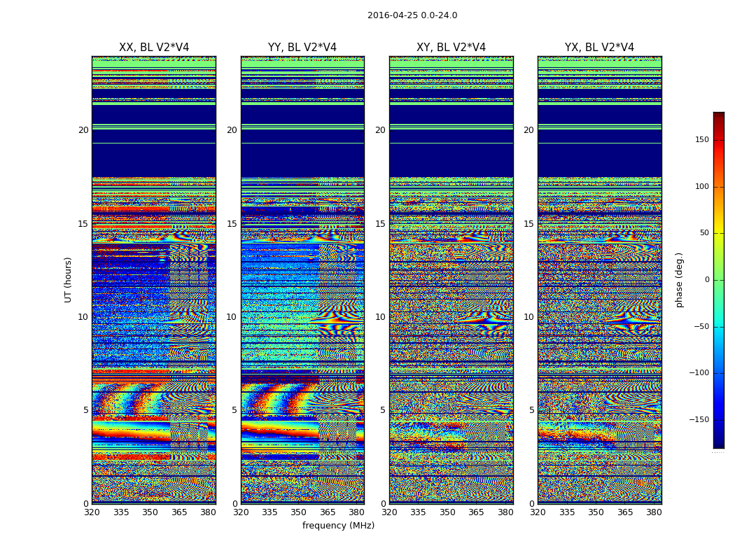Click the 350 MHz tick under YY panel
The height and width of the screenshot is (560, 735).
click(x=299, y=512)
